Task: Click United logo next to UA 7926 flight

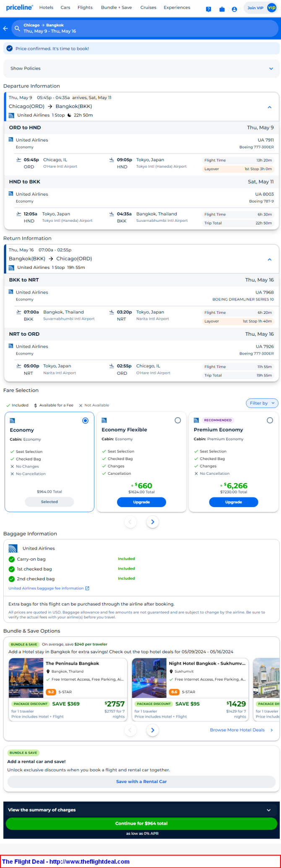Action: (x=11, y=346)
